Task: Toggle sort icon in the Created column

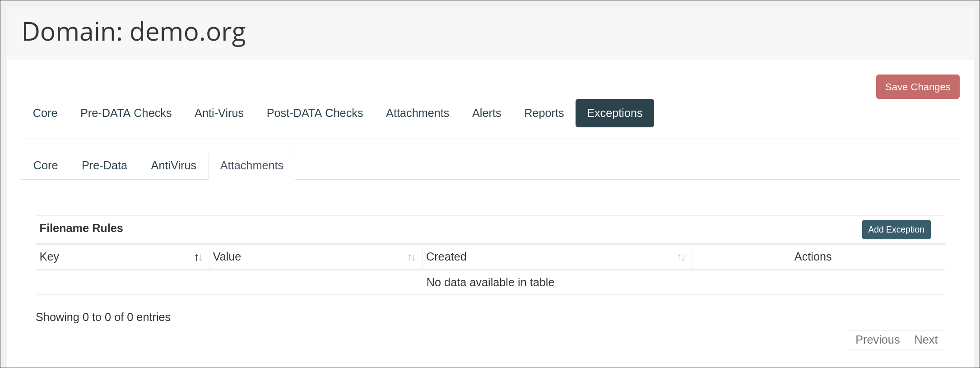Action: 681,257
